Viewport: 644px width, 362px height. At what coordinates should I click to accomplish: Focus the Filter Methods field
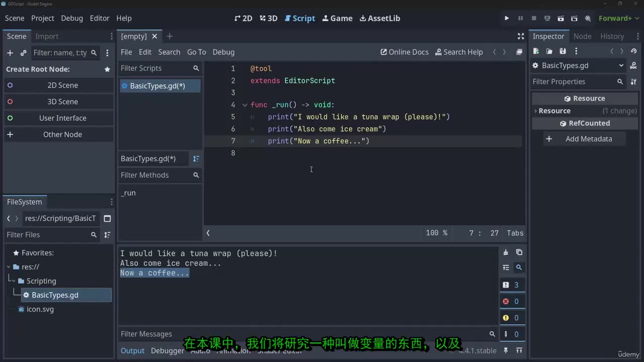[x=160, y=175]
